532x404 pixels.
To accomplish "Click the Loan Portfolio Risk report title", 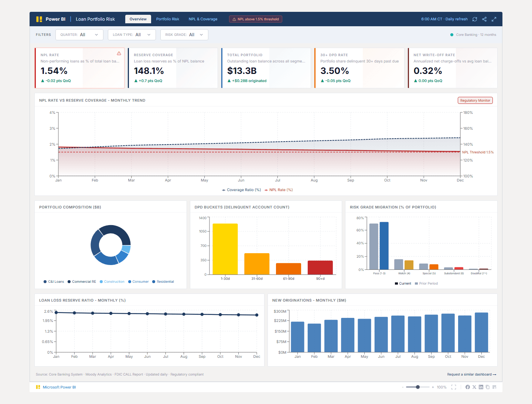I will tap(95, 19).
